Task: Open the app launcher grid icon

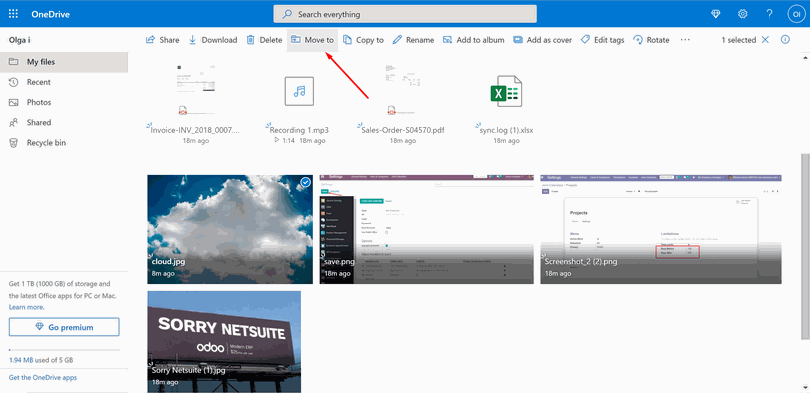Action: tap(13, 14)
